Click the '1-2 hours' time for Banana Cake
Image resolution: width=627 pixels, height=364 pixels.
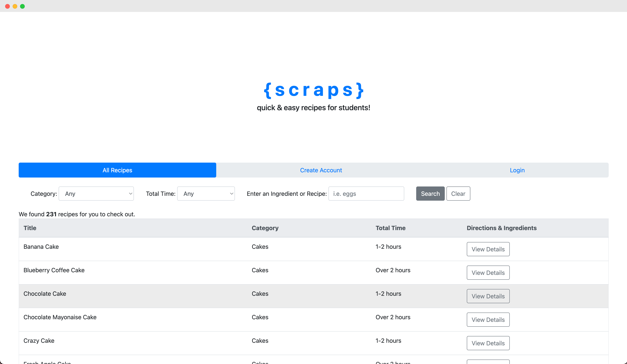point(388,247)
